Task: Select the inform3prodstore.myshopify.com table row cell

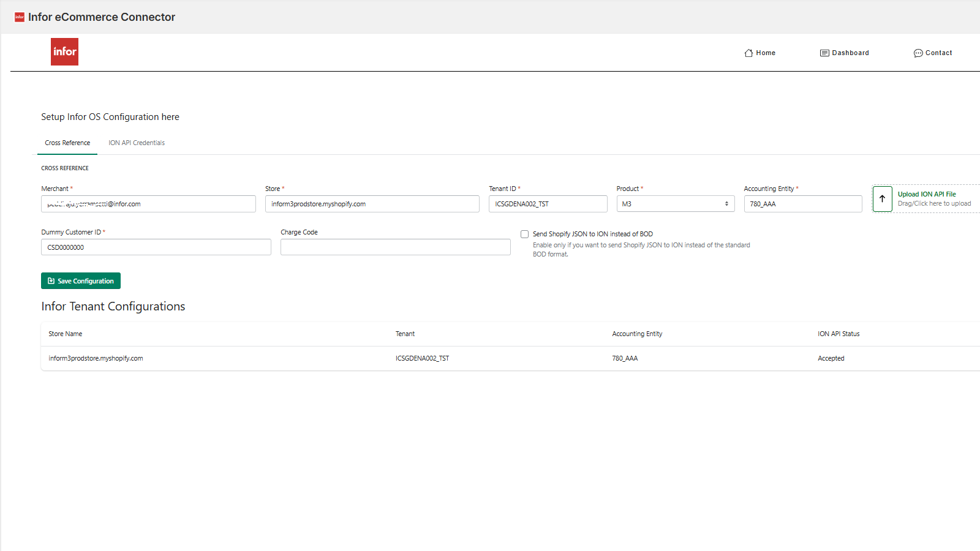Action: pyautogui.click(x=96, y=358)
